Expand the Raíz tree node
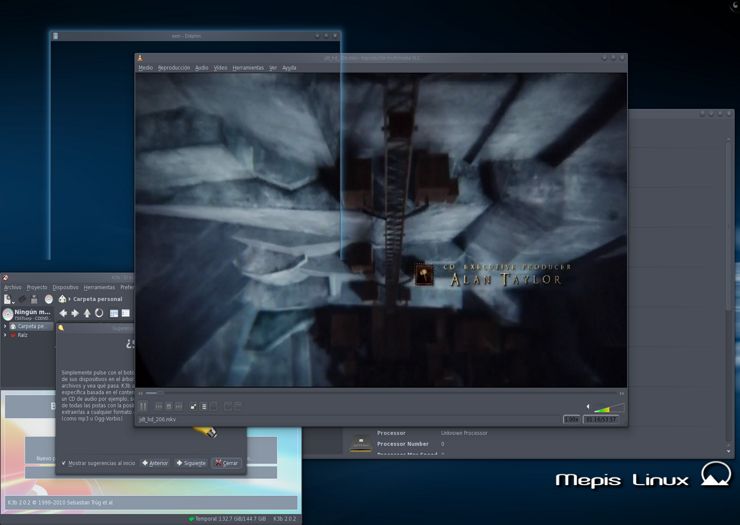 click(5, 335)
